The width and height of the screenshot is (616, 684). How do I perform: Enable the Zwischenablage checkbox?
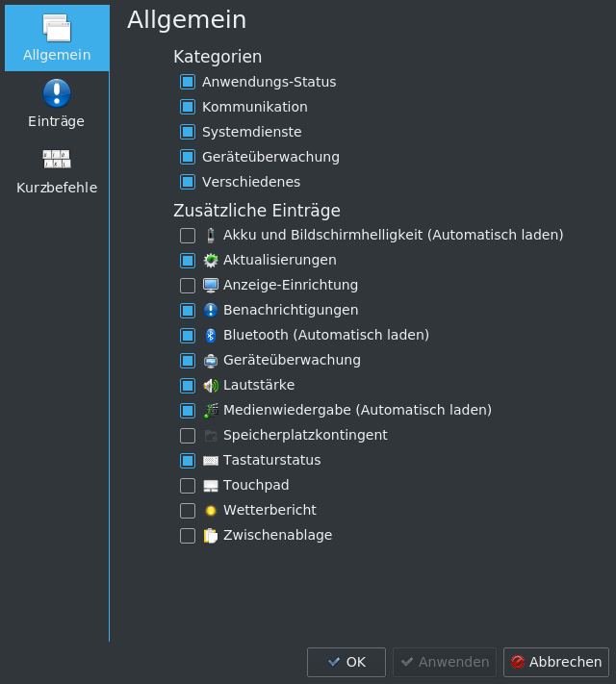(188, 536)
